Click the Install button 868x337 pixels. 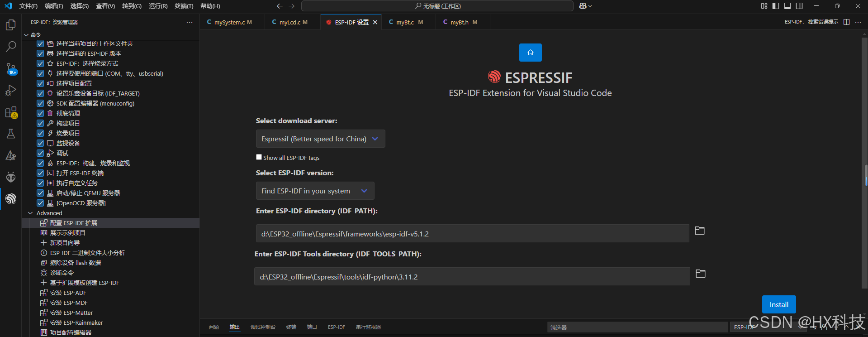coord(779,304)
